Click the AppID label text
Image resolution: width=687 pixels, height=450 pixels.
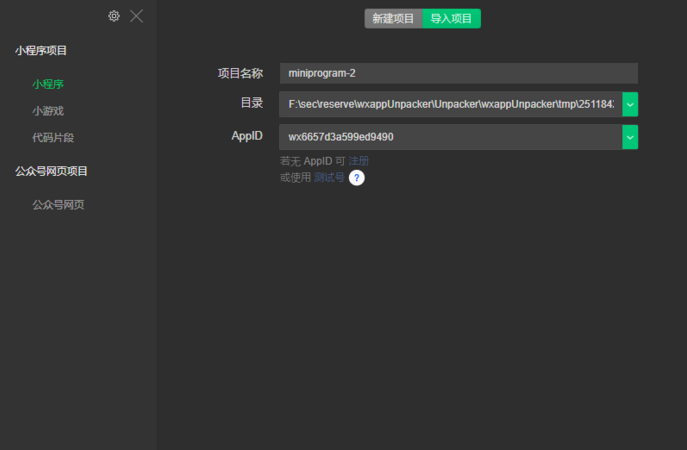click(x=247, y=136)
